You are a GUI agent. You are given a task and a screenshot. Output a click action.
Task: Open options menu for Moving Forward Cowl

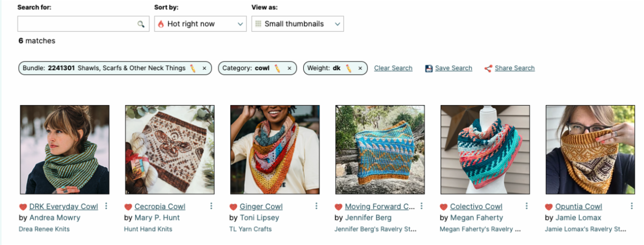[422, 206]
